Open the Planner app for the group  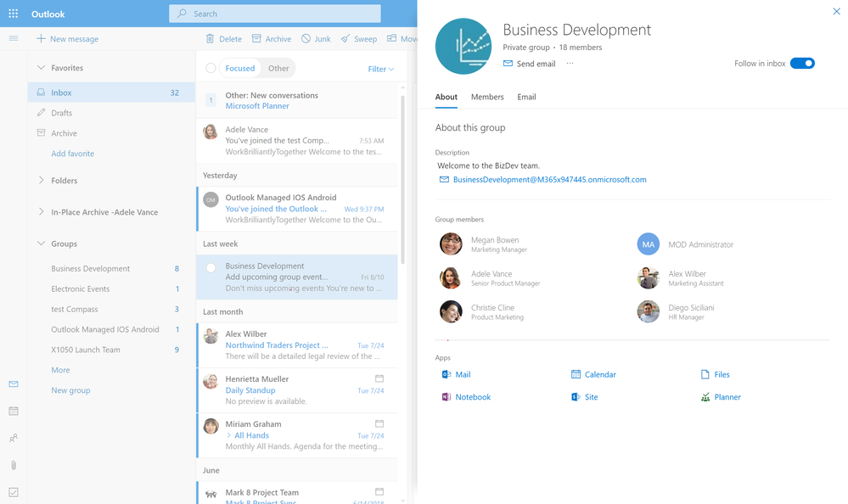721,397
